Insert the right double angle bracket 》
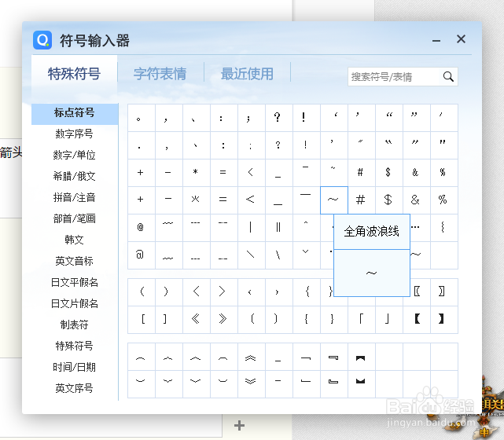This screenshot has height=440, width=504. coord(224,320)
